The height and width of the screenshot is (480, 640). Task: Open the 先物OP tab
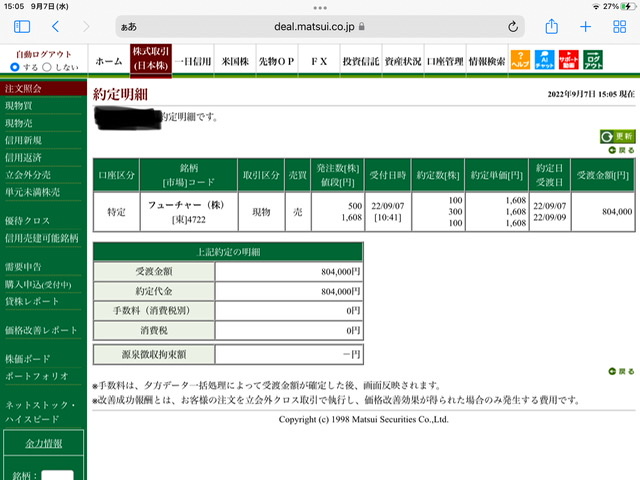[x=277, y=61]
